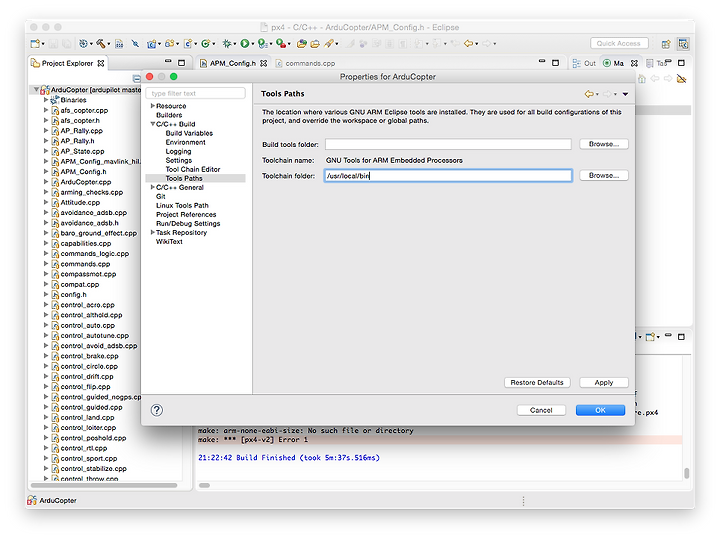Click the OK button in Properties dialog
The width and height of the screenshot is (720, 539).
(600, 410)
